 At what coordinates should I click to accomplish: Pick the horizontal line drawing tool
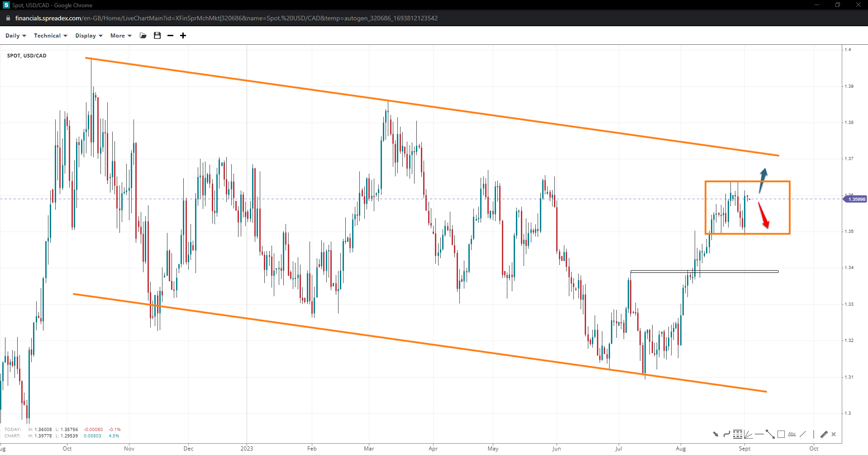tap(759, 434)
